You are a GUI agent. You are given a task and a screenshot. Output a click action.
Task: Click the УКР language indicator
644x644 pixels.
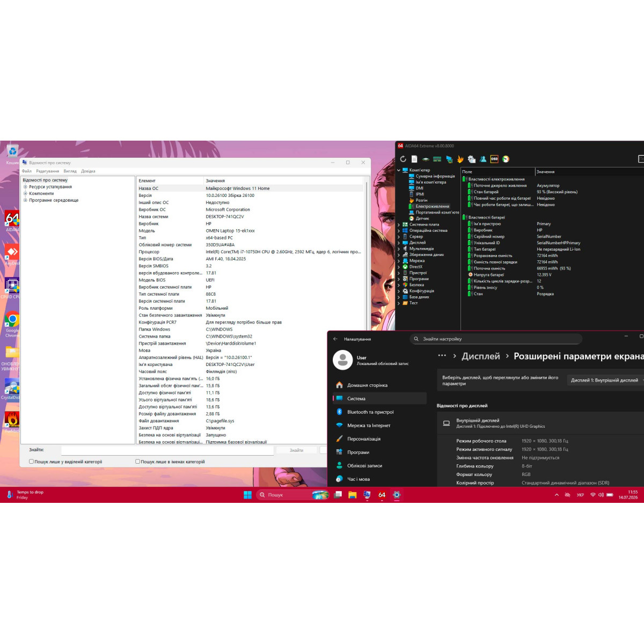pos(580,495)
